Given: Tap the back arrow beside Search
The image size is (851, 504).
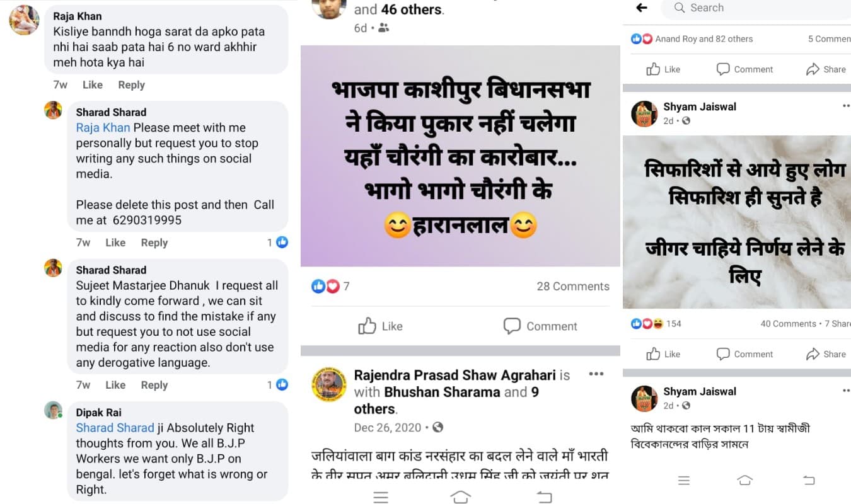Looking at the screenshot, I should coord(642,8).
